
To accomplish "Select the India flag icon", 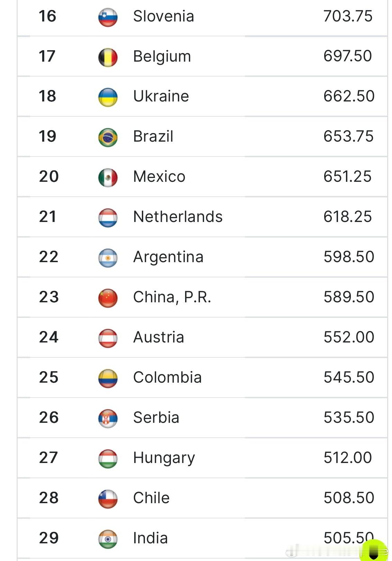I will point(108,539).
